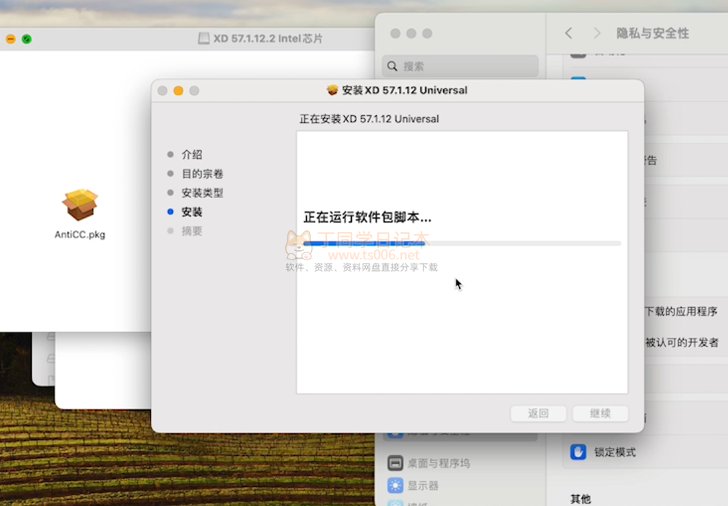Click the installation progress bar
The image size is (728, 506).
tap(462, 243)
